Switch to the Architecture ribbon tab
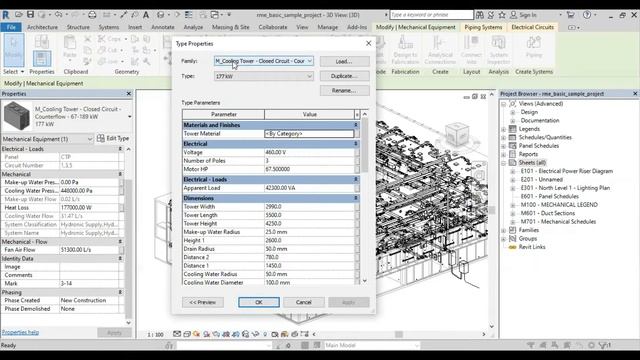 [x=42, y=27]
